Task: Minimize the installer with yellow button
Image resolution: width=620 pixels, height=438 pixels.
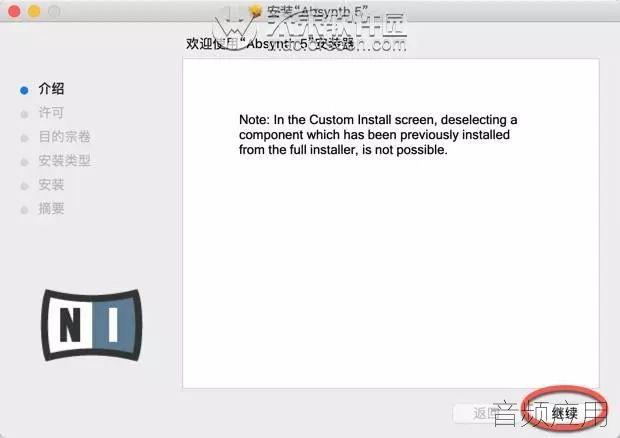Action: pyautogui.click(x=34, y=11)
